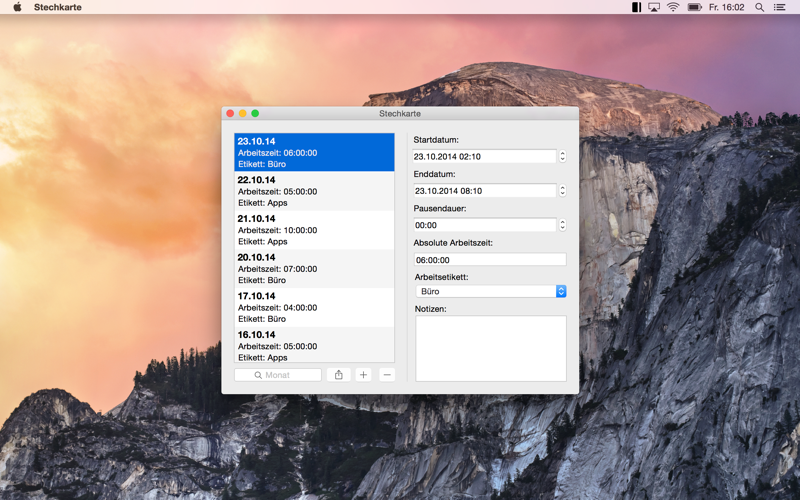Open Notification Center icon in the menu bar
Viewport: 800px width, 500px height.
(779, 7)
